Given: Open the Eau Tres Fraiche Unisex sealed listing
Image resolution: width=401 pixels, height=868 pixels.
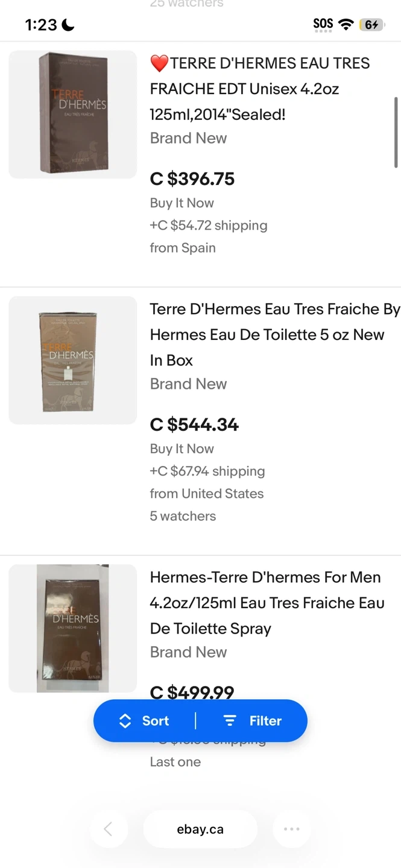Looking at the screenshot, I should pos(259,89).
